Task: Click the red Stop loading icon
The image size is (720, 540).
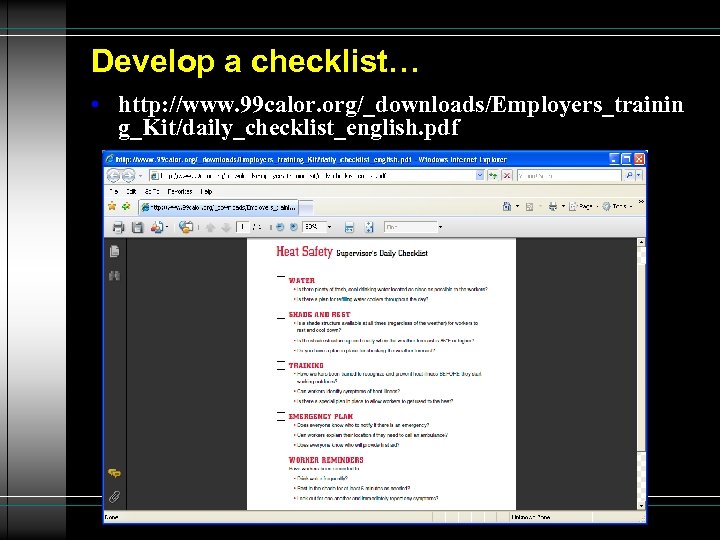Action: pos(506,175)
